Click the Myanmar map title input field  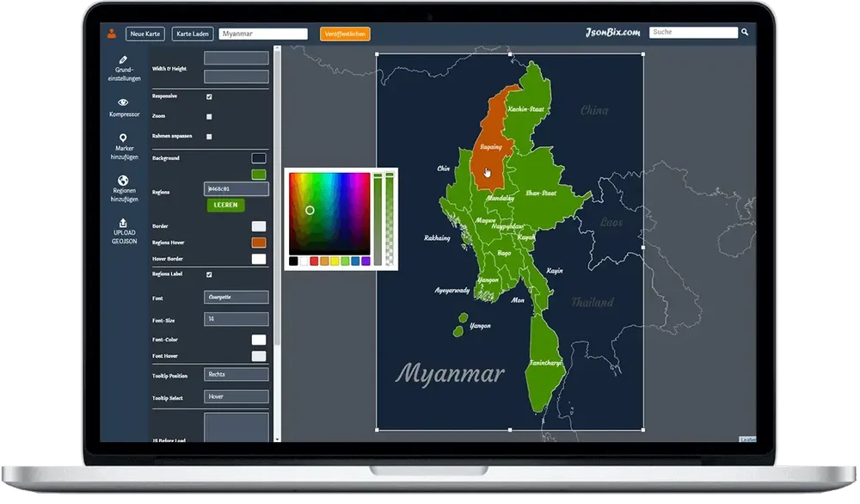point(263,33)
